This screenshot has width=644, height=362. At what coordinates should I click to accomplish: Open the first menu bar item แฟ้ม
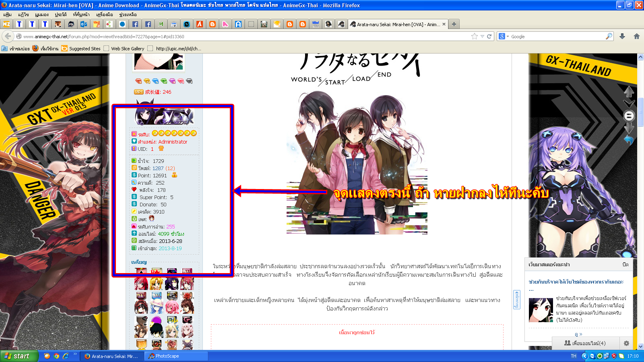click(7, 14)
